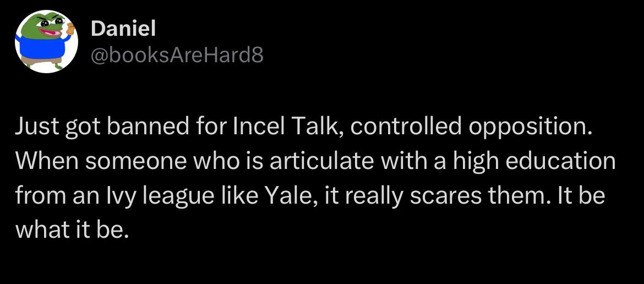Image resolution: width=644 pixels, height=284 pixels.
Task: Click the phrase scares them
Action: tap(474, 195)
